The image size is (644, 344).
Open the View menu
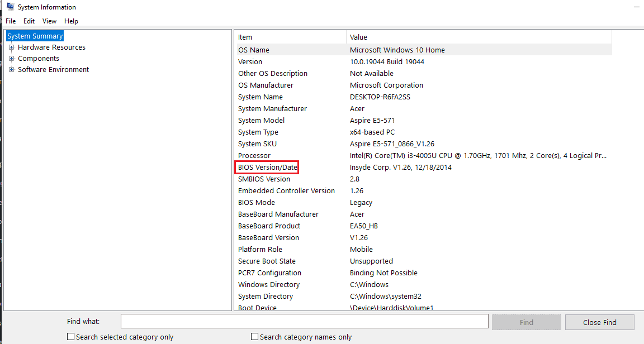click(x=49, y=21)
